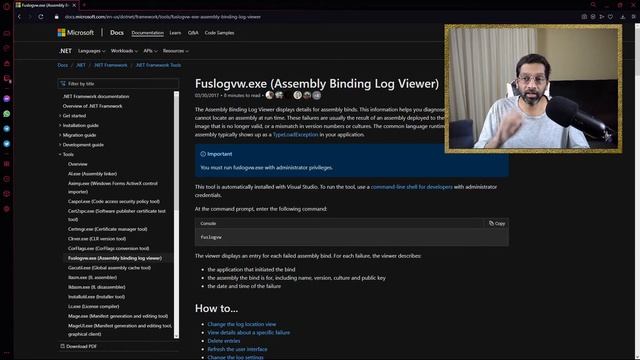Open the Workloads dropdown
The width and height of the screenshot is (640, 360).
(x=124, y=51)
